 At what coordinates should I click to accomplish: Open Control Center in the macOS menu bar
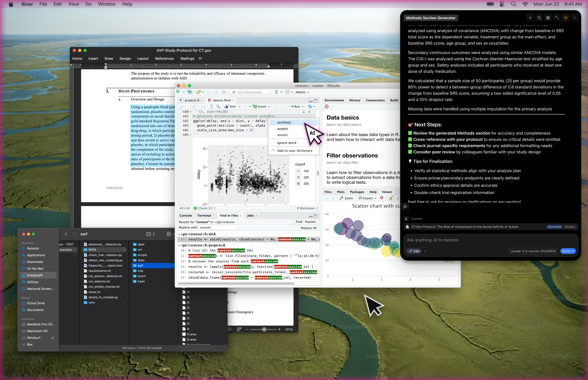point(502,4)
